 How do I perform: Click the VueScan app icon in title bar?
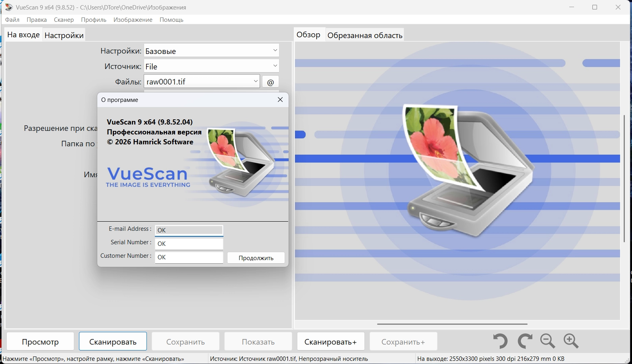pyautogui.click(x=8, y=7)
